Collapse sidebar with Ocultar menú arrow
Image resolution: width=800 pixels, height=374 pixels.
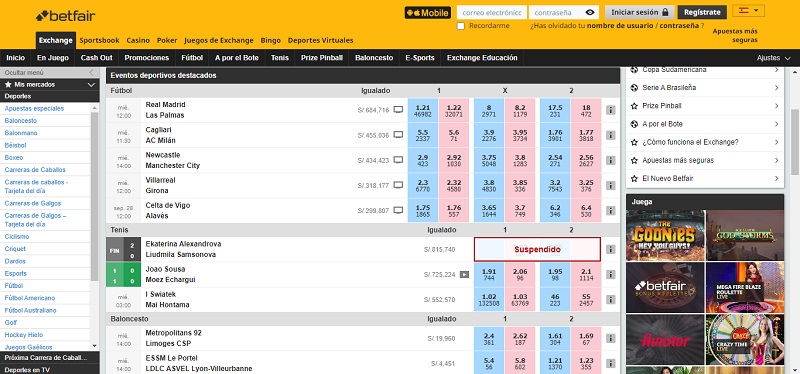click(x=91, y=72)
